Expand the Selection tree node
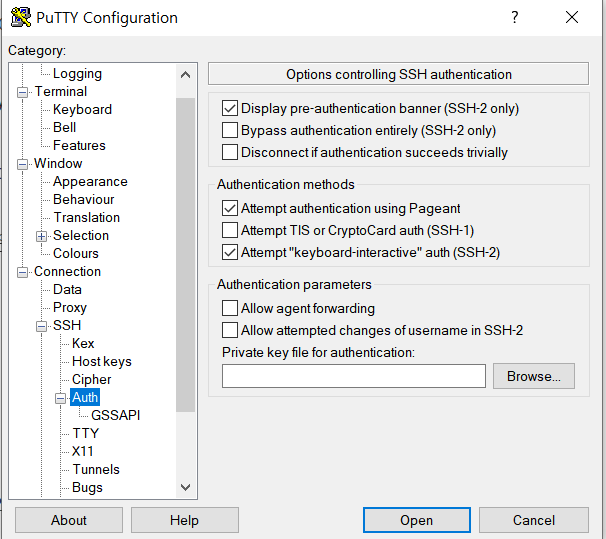The image size is (606, 539). [41, 236]
